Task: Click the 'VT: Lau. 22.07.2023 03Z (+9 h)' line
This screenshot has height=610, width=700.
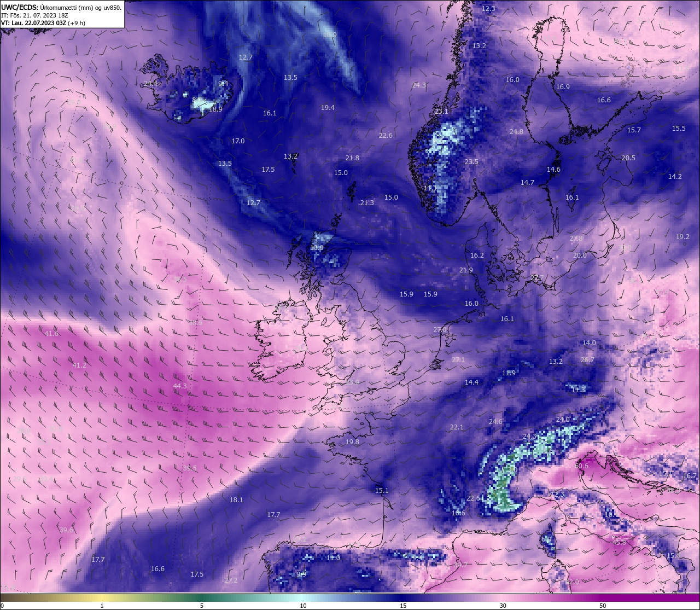Action: click(x=43, y=23)
